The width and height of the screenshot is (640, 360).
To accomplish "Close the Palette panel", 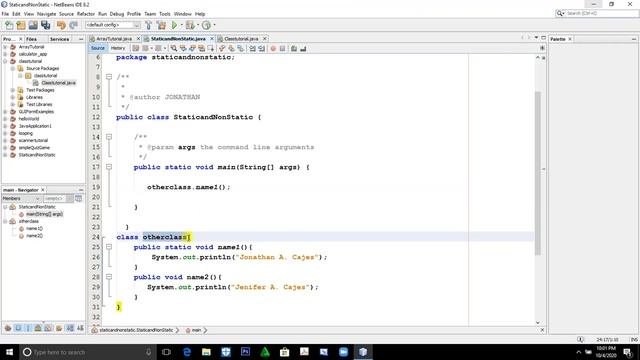I will (x=570, y=39).
